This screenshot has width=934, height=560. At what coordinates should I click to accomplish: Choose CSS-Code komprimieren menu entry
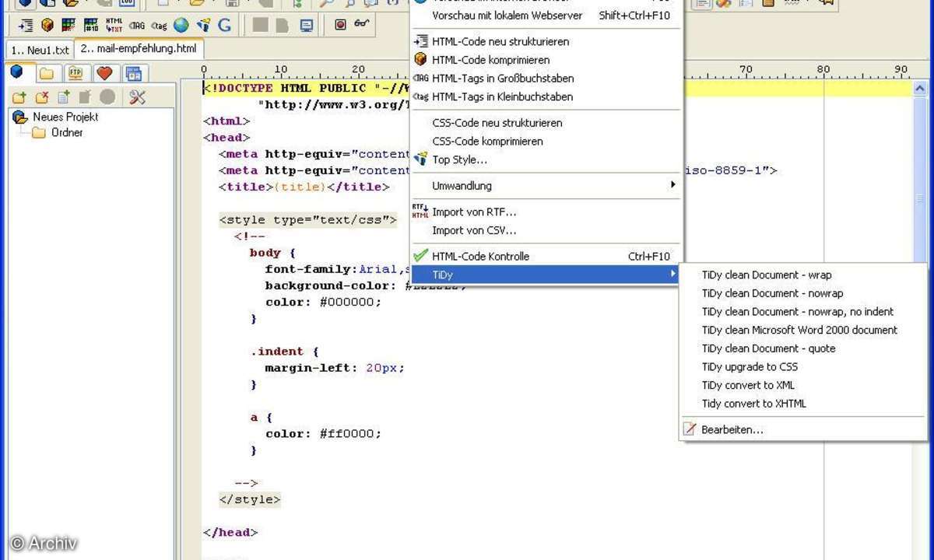click(x=546, y=142)
